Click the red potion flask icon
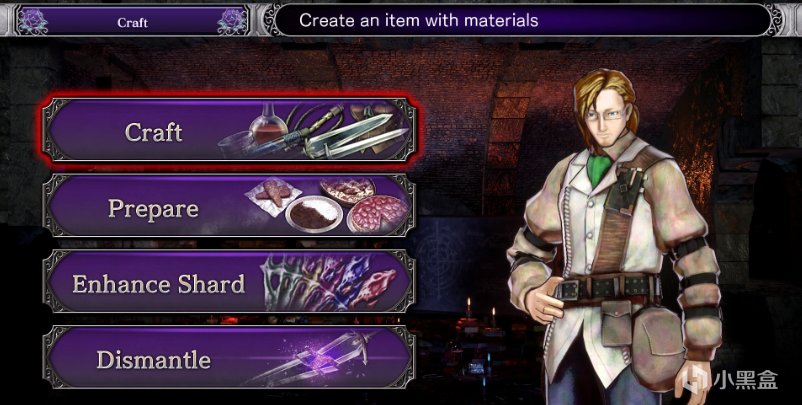The width and height of the screenshot is (802, 405). (x=269, y=123)
